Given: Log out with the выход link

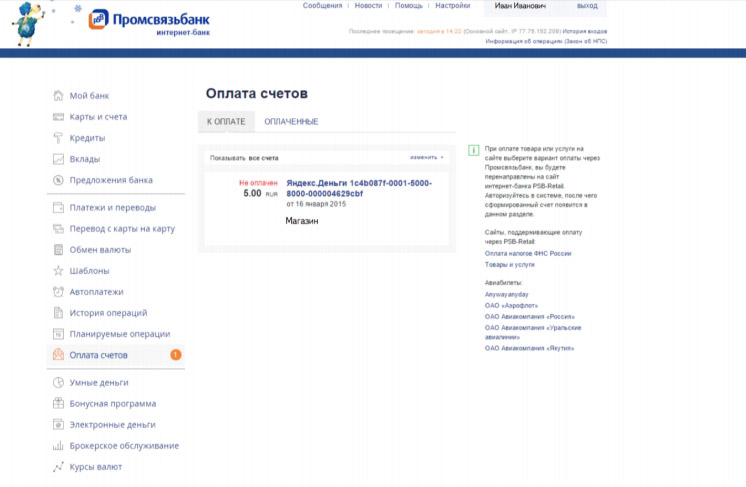Looking at the screenshot, I should [x=587, y=6].
